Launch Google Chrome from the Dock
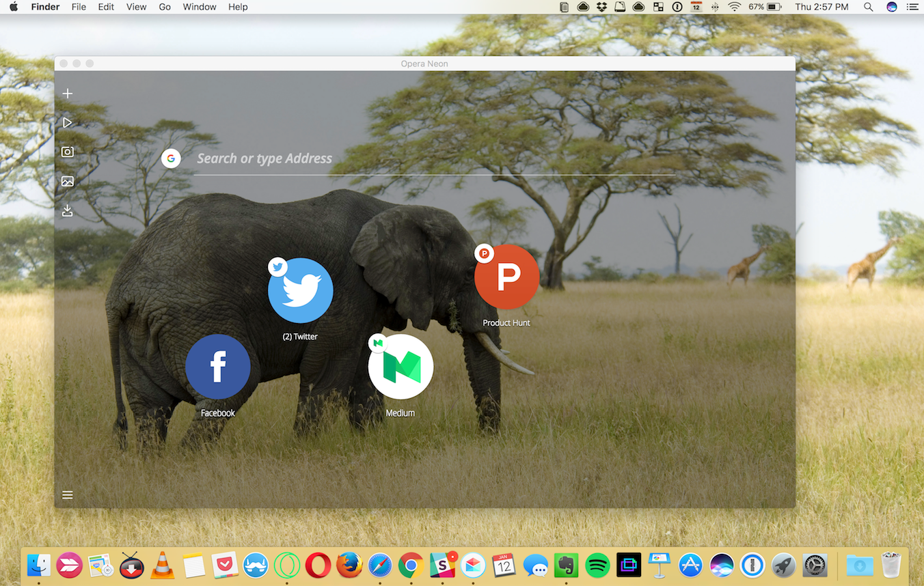 tap(411, 565)
